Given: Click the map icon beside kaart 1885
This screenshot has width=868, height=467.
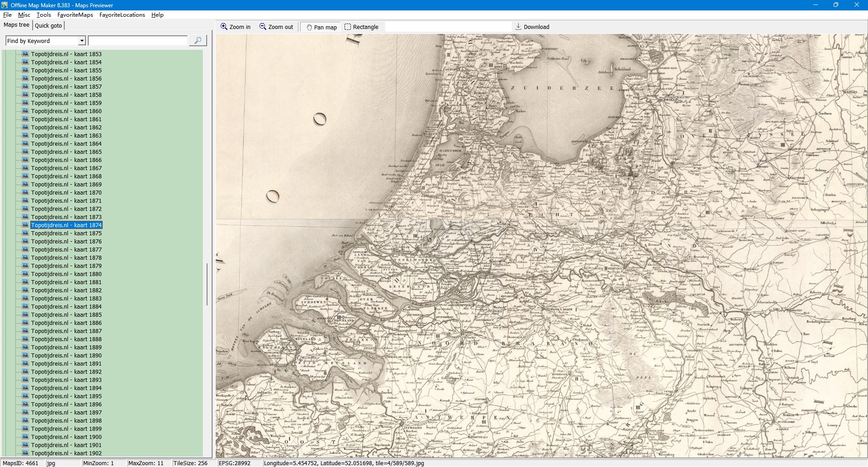Looking at the screenshot, I should coord(25,315).
